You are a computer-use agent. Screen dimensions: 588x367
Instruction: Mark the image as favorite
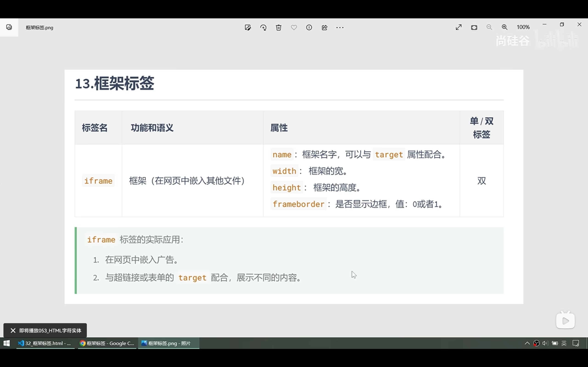[294, 28]
